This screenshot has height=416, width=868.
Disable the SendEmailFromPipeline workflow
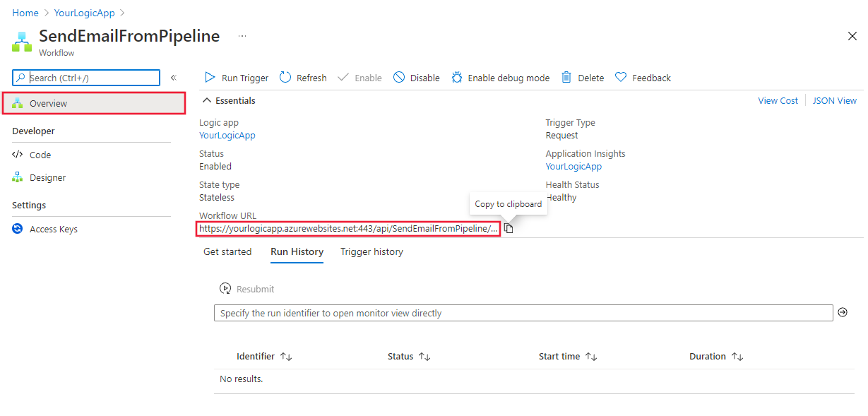(x=416, y=78)
